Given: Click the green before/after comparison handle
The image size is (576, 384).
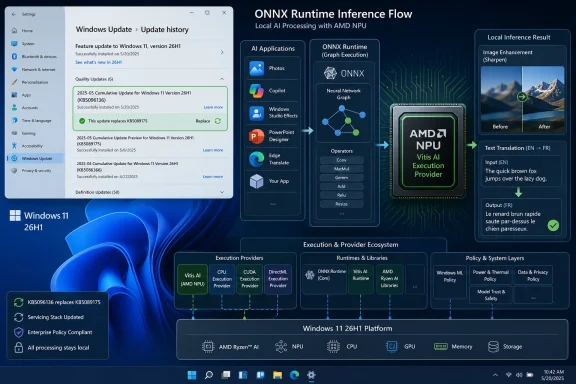Looking at the screenshot, I should (522, 97).
